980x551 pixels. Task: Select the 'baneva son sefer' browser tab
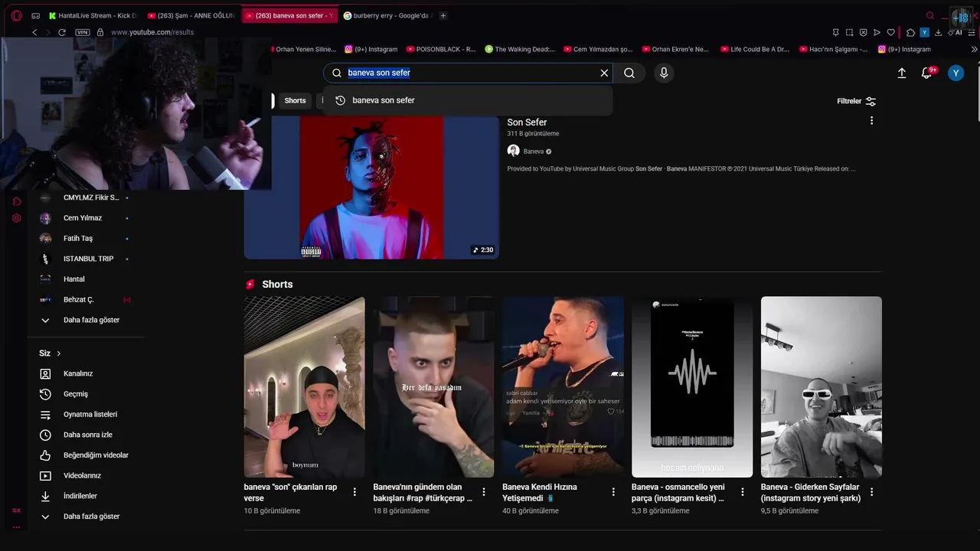coord(289,15)
